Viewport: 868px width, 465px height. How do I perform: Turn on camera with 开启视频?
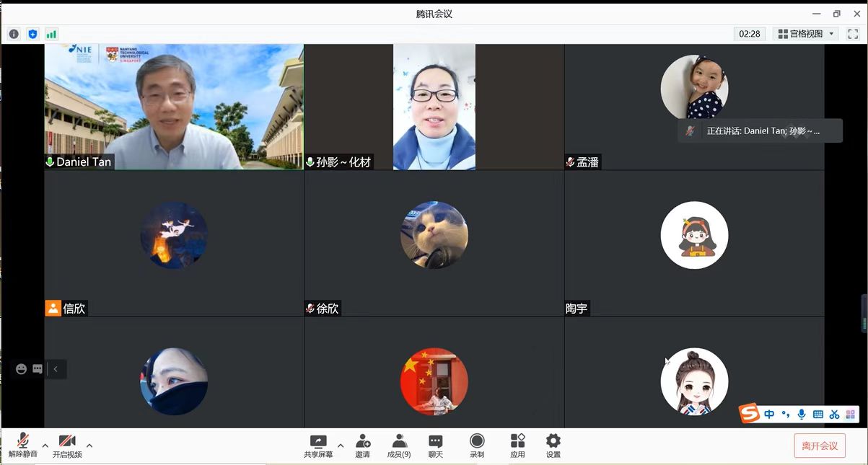[x=67, y=446]
